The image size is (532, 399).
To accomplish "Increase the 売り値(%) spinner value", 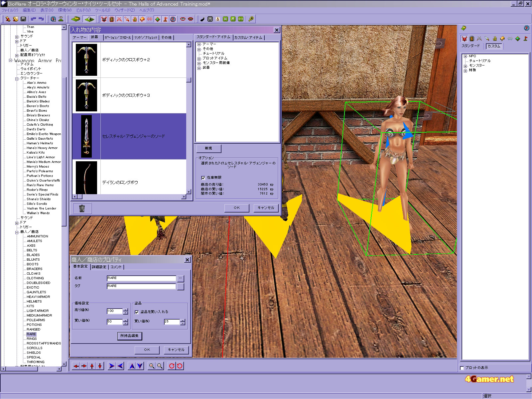I will [x=125, y=310].
